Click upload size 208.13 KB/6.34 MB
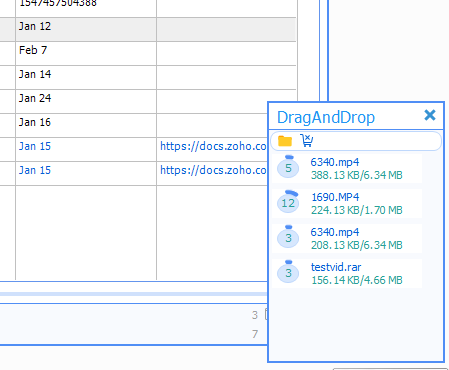Image resolution: width=449 pixels, height=370 pixels. [x=357, y=245]
